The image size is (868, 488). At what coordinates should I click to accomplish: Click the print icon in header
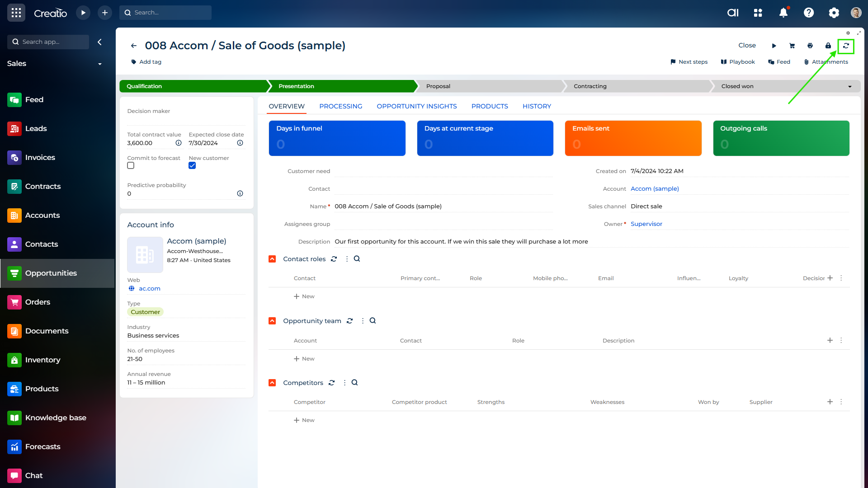[810, 46]
